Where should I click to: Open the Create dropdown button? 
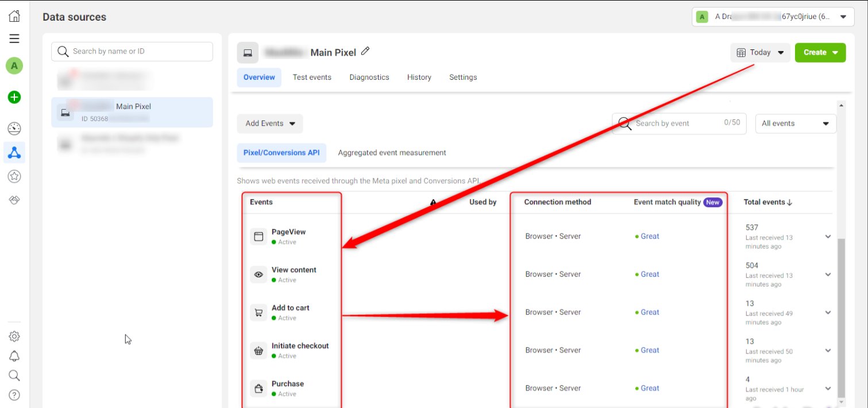(x=820, y=52)
